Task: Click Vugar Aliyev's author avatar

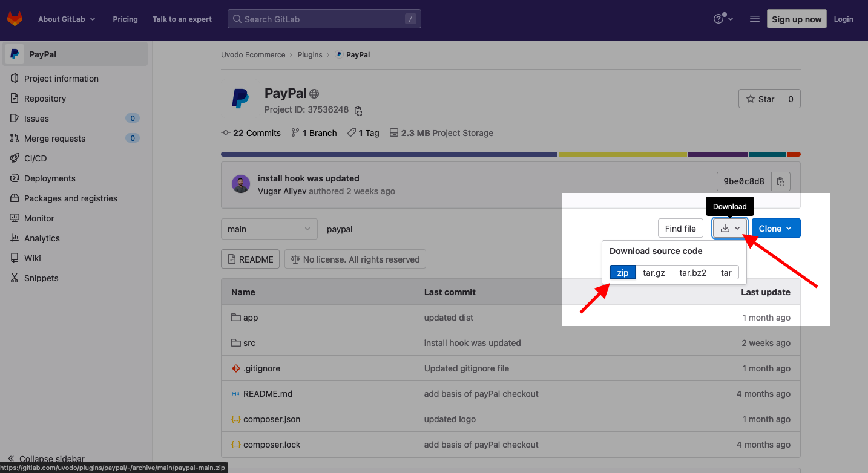Action: 241,184
